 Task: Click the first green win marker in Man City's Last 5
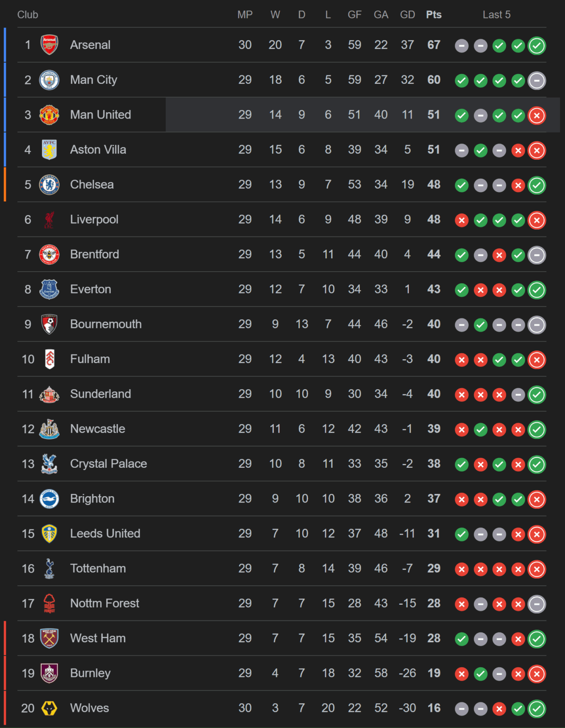(x=462, y=81)
